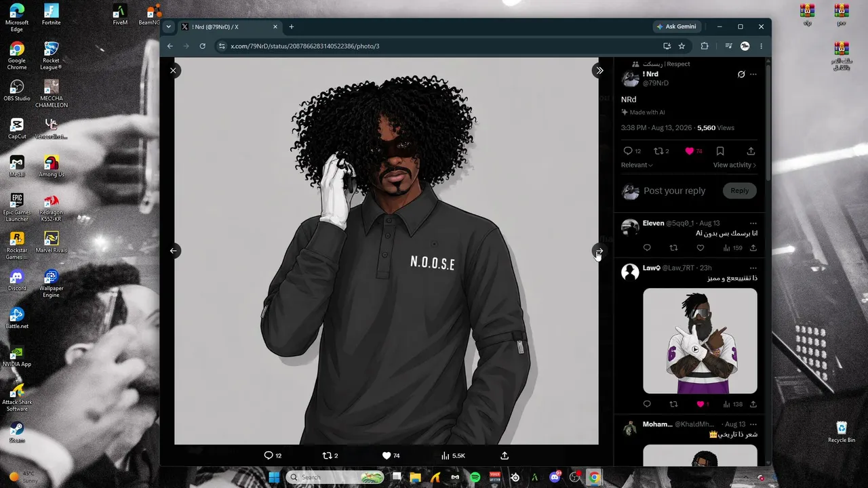
Task: Open the image attached to Law's reply
Action: (x=700, y=341)
